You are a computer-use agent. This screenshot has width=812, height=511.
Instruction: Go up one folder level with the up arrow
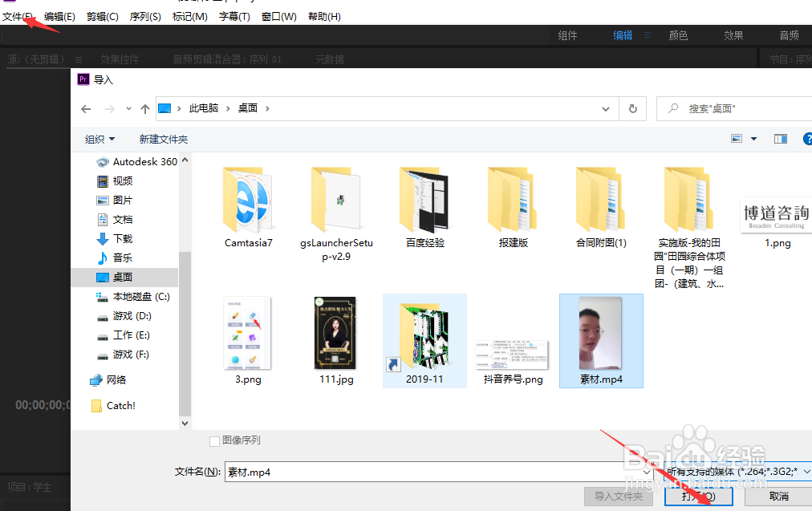tap(145, 108)
